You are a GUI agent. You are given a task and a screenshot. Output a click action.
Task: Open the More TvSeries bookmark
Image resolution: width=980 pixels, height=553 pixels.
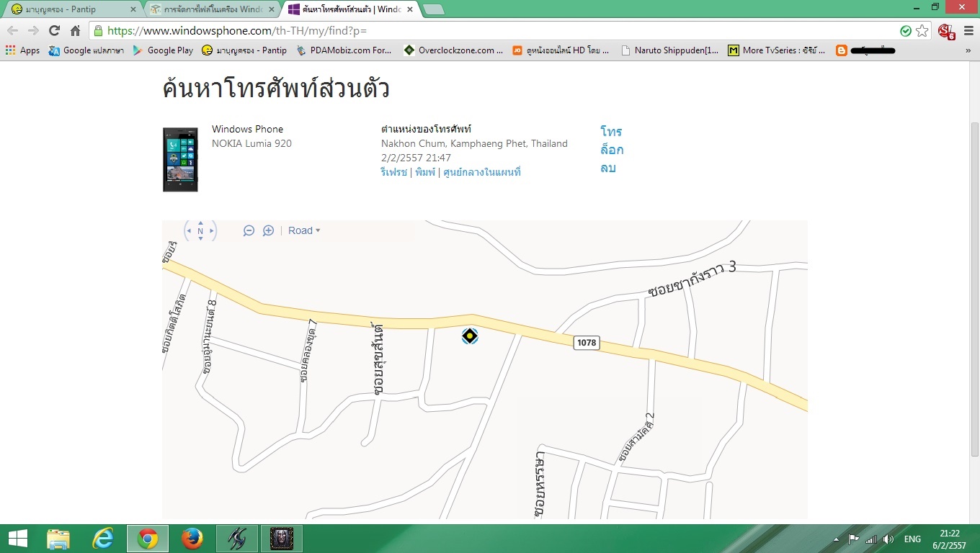point(777,50)
